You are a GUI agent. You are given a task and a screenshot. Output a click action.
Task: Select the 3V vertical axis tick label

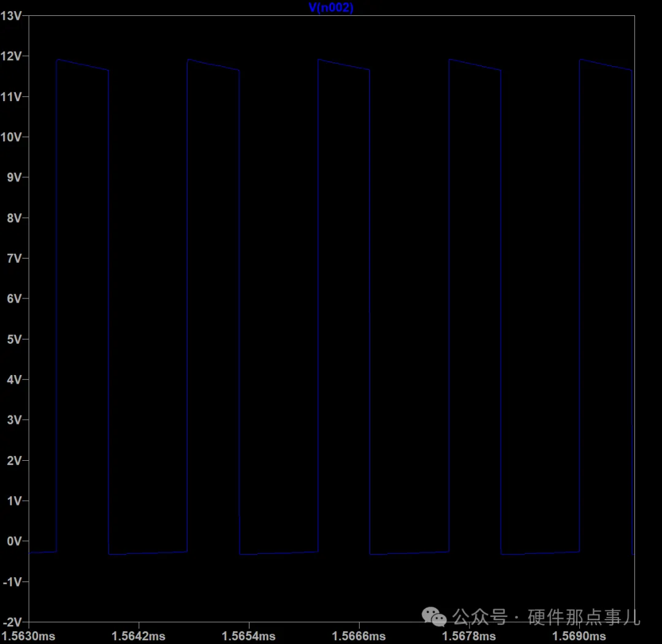14,420
